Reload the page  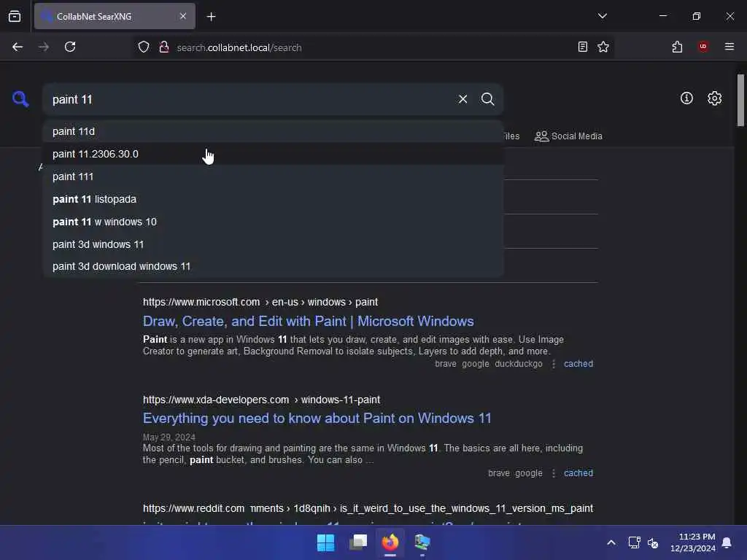pos(70,47)
